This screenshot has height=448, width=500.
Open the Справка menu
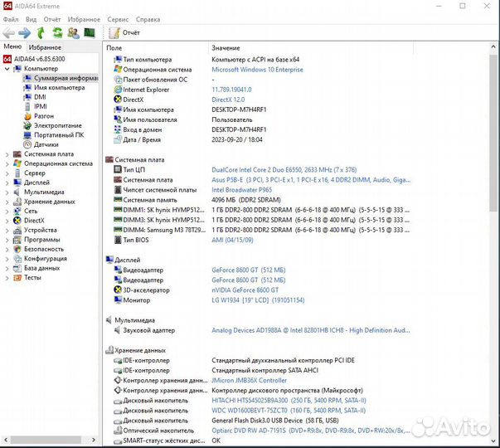tap(148, 19)
